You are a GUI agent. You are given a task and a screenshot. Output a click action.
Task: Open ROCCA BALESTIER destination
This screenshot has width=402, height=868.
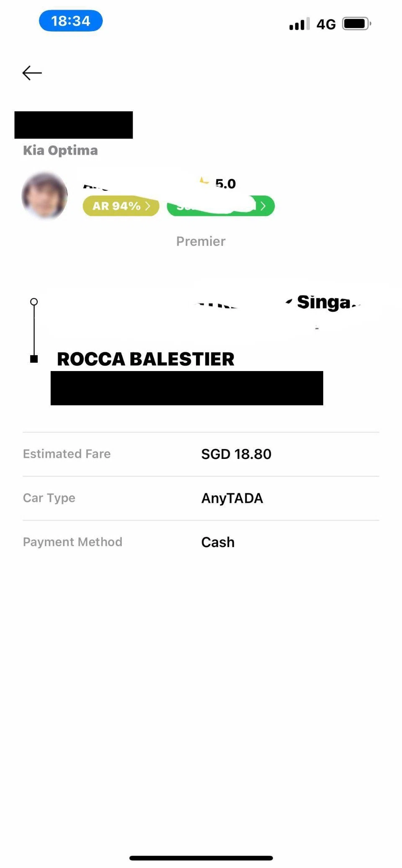pyautogui.click(x=145, y=359)
